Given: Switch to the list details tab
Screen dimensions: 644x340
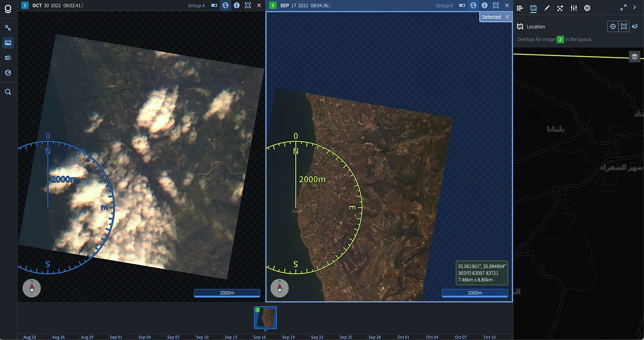Looking at the screenshot, I should 520,8.
